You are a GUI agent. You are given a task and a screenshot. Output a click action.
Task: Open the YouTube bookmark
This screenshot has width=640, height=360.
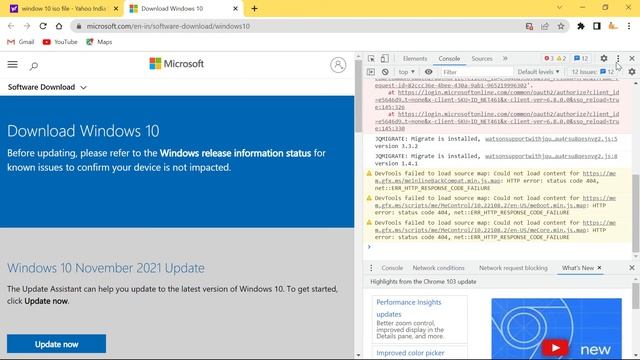[60, 42]
